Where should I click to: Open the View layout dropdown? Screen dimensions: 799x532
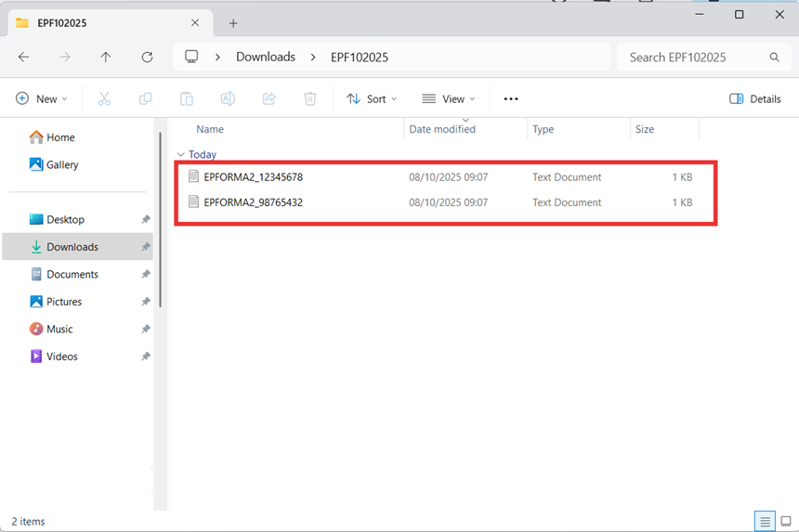[448, 98]
